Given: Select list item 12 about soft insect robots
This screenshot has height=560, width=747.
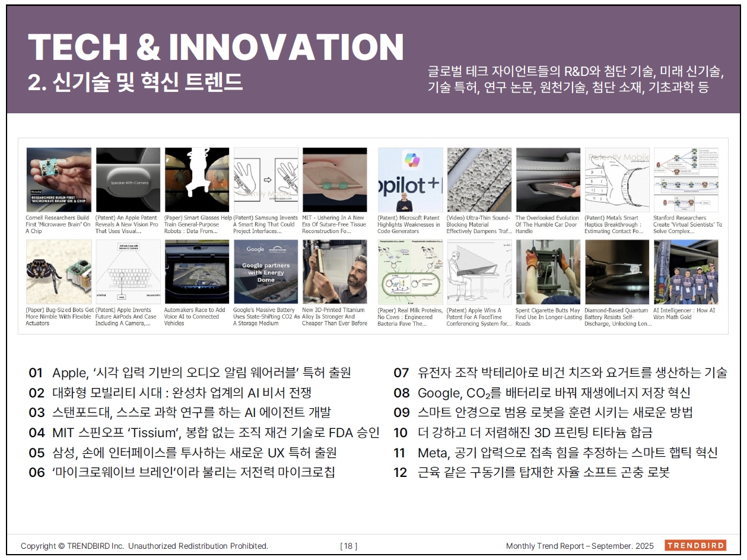Looking at the screenshot, I should pyautogui.click(x=532, y=473).
